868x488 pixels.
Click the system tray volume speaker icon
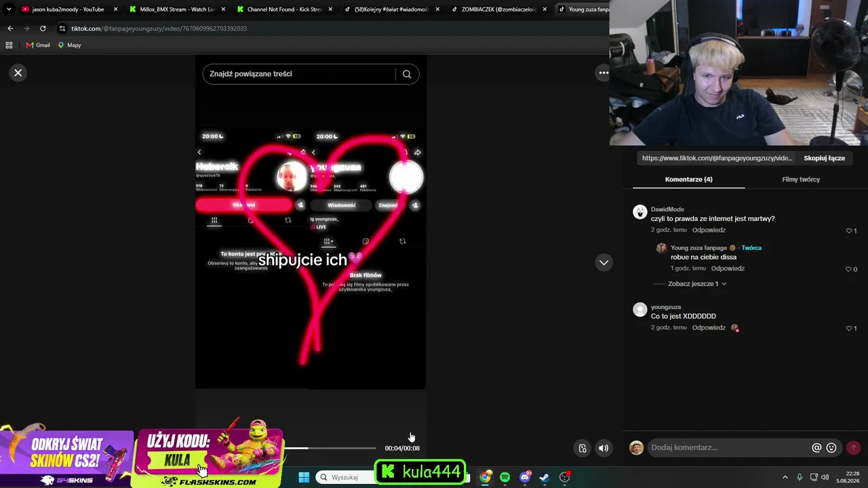825,477
